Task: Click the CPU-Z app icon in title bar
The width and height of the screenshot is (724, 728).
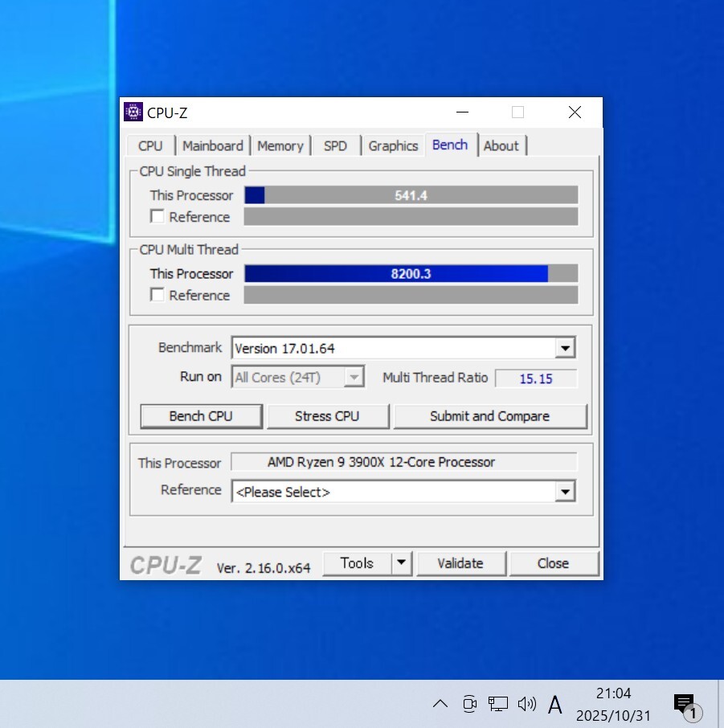Action: tap(133, 112)
